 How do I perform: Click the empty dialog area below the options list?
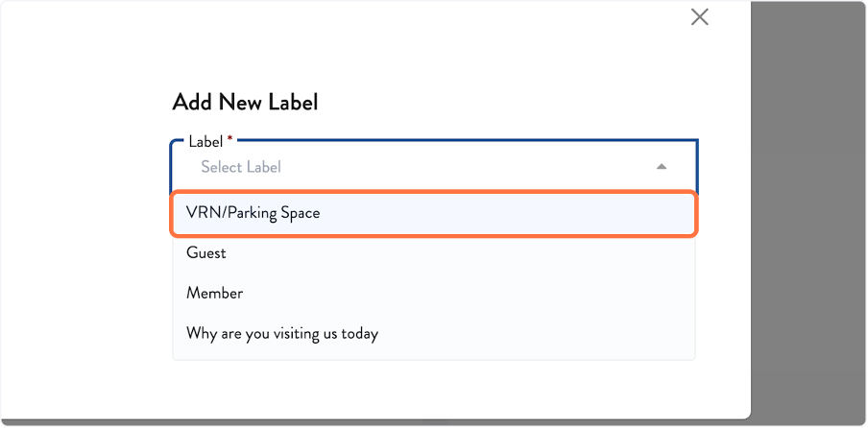[x=432, y=389]
